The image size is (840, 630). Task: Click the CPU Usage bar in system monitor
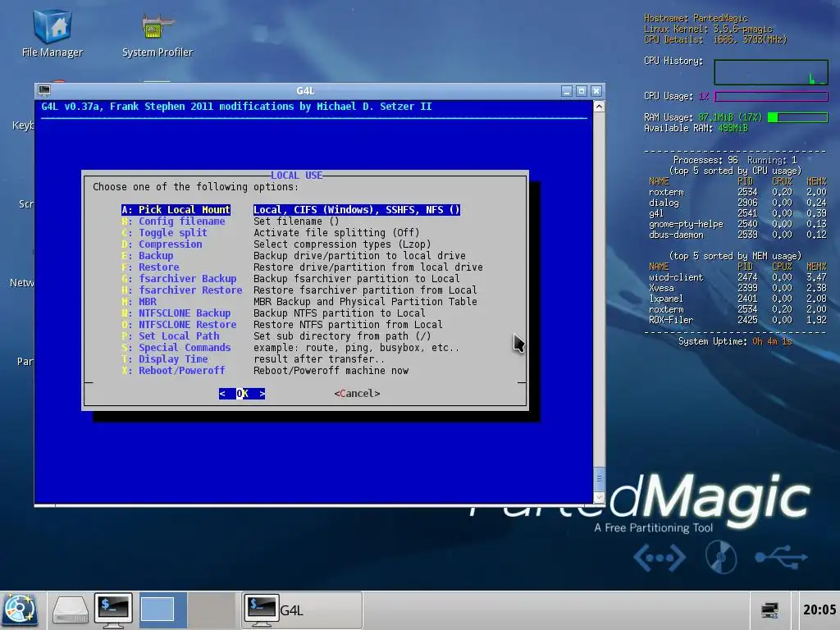[x=771, y=97]
